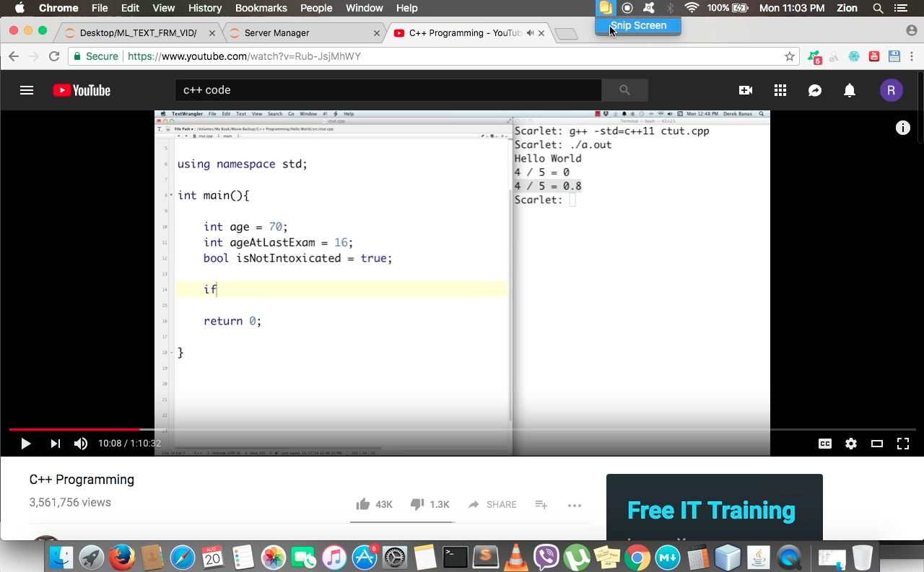Open the create video camera icon
Viewport: 924px width, 572px height.
[746, 90]
